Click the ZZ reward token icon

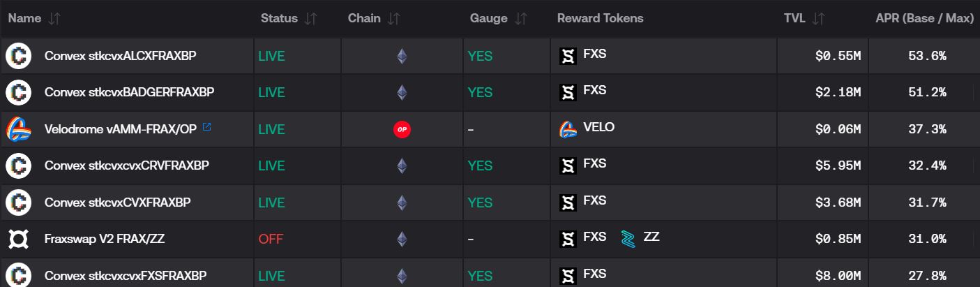pyautogui.click(x=629, y=238)
